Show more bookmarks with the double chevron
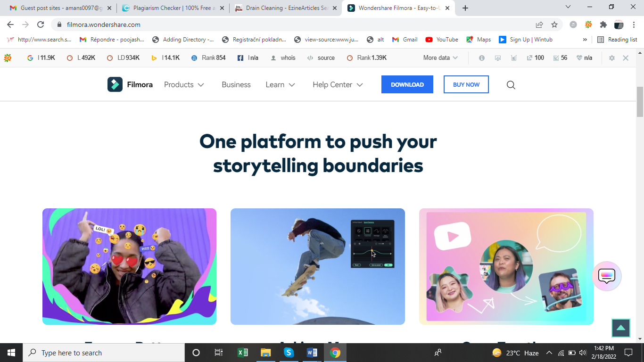Screen dimensions: 644x362 (585, 40)
